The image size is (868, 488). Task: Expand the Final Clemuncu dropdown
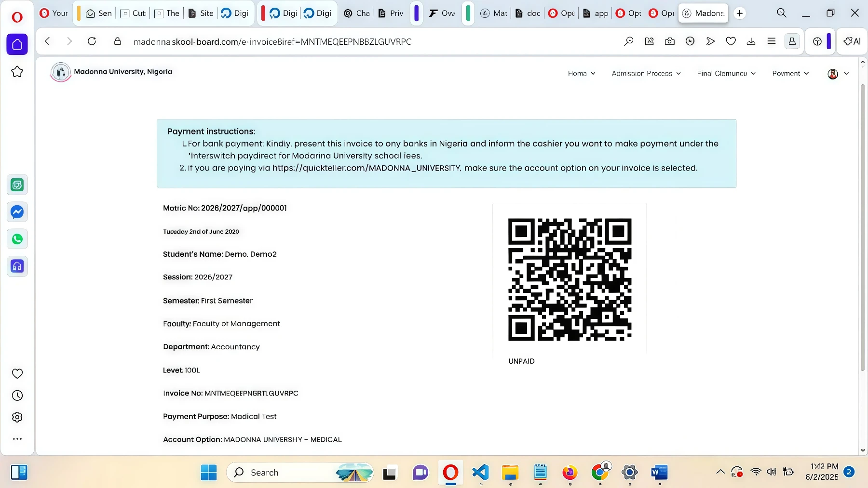pos(726,73)
